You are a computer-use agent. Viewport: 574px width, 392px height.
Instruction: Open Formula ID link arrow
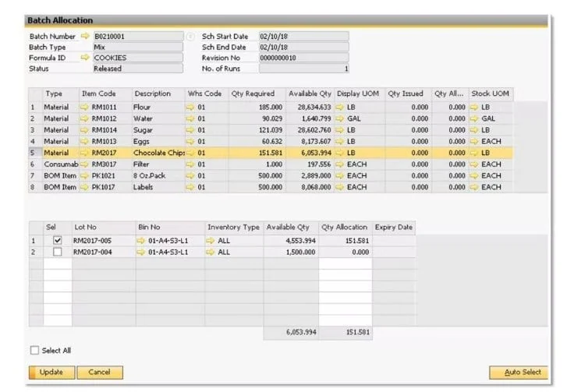coord(85,58)
